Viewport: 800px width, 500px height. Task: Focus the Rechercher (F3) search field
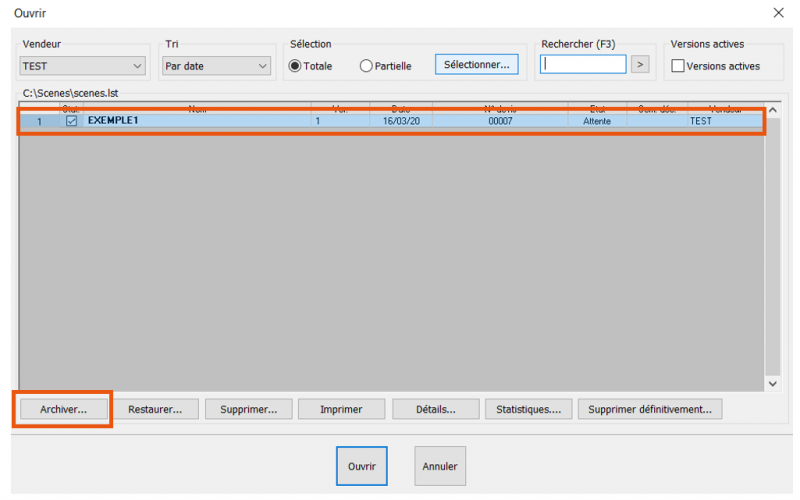coord(583,64)
